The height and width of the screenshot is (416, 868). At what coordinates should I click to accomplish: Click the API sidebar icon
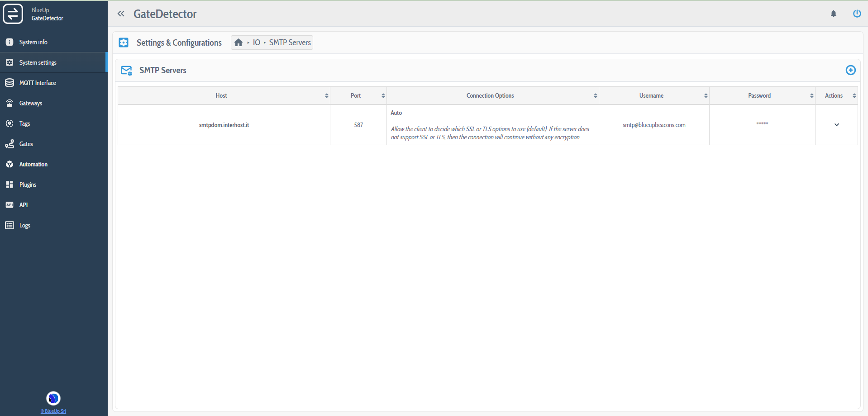point(10,205)
